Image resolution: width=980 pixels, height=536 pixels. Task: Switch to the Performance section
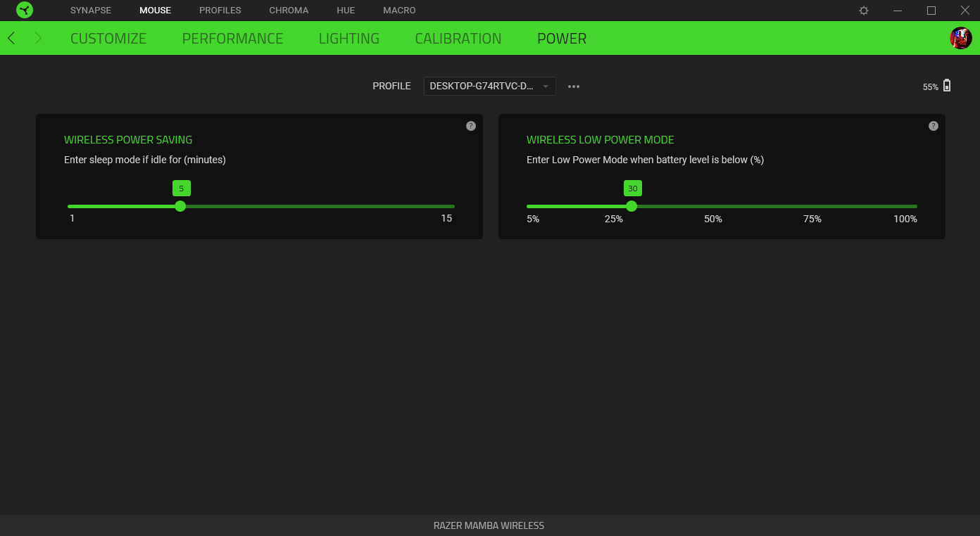click(232, 39)
